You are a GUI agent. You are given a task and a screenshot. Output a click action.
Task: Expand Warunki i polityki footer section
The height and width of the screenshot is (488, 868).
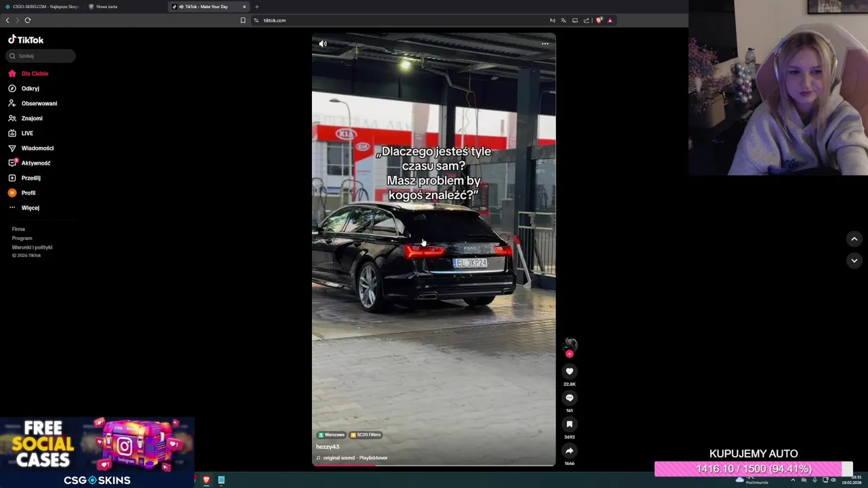click(x=32, y=247)
